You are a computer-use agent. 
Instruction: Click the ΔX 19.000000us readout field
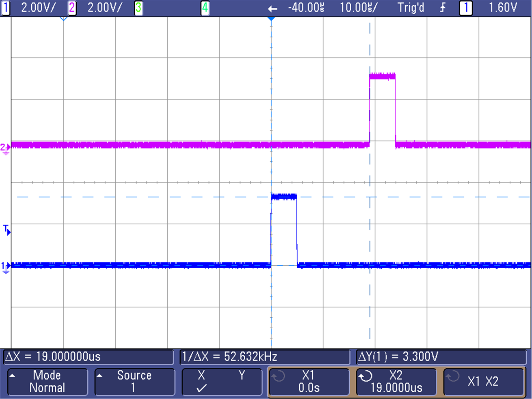tap(88, 357)
